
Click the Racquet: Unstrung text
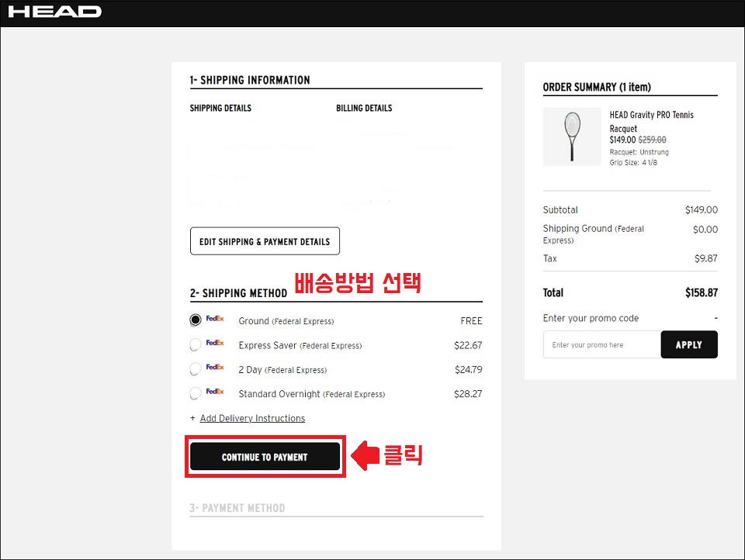click(x=639, y=152)
